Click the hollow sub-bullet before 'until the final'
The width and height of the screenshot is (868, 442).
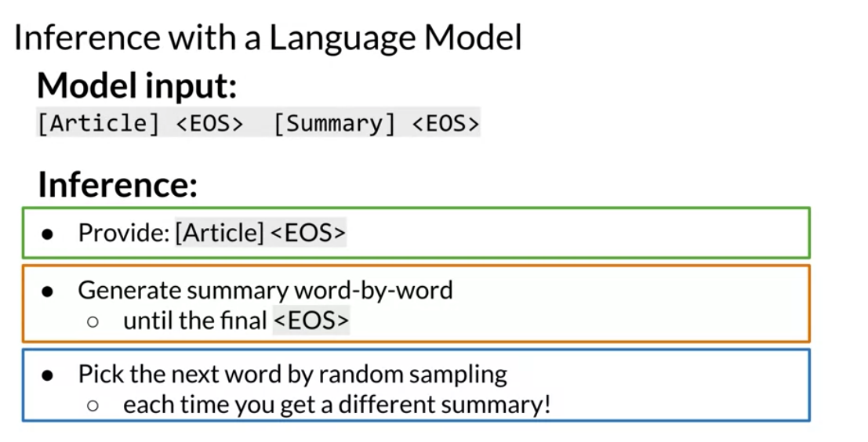pyautogui.click(x=93, y=321)
